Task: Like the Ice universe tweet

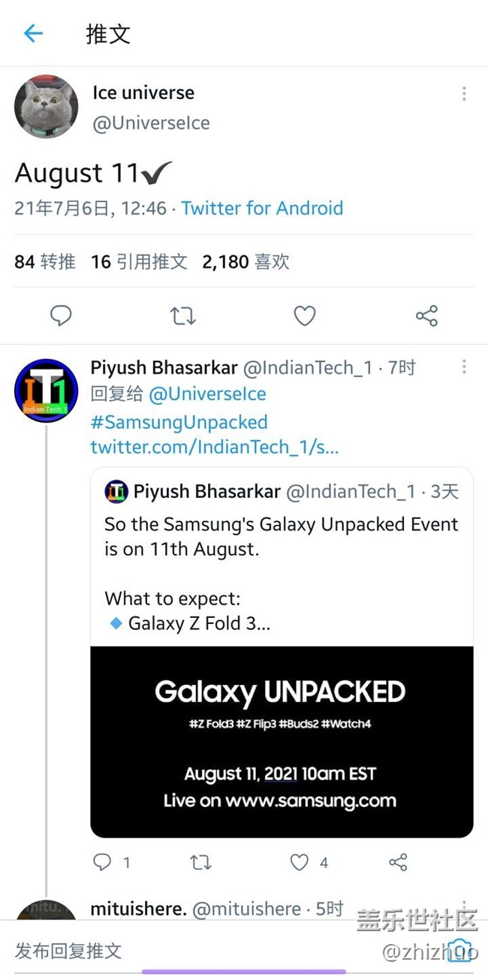Action: click(304, 316)
